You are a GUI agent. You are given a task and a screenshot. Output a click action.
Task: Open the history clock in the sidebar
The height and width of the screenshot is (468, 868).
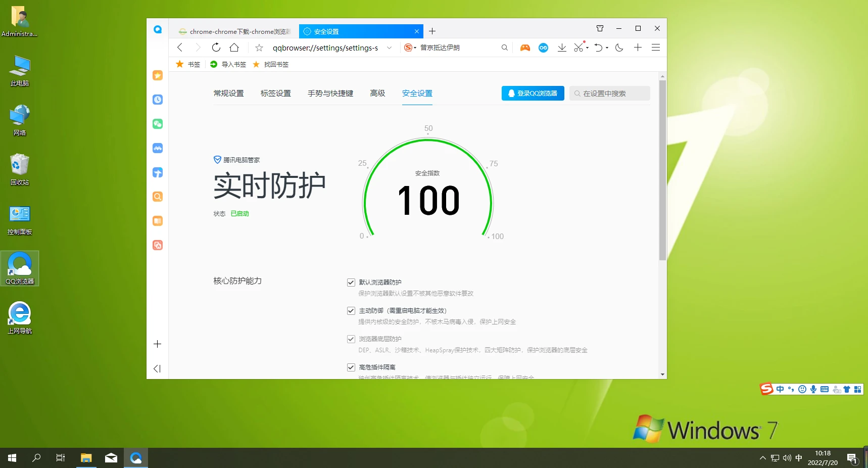[x=158, y=100]
